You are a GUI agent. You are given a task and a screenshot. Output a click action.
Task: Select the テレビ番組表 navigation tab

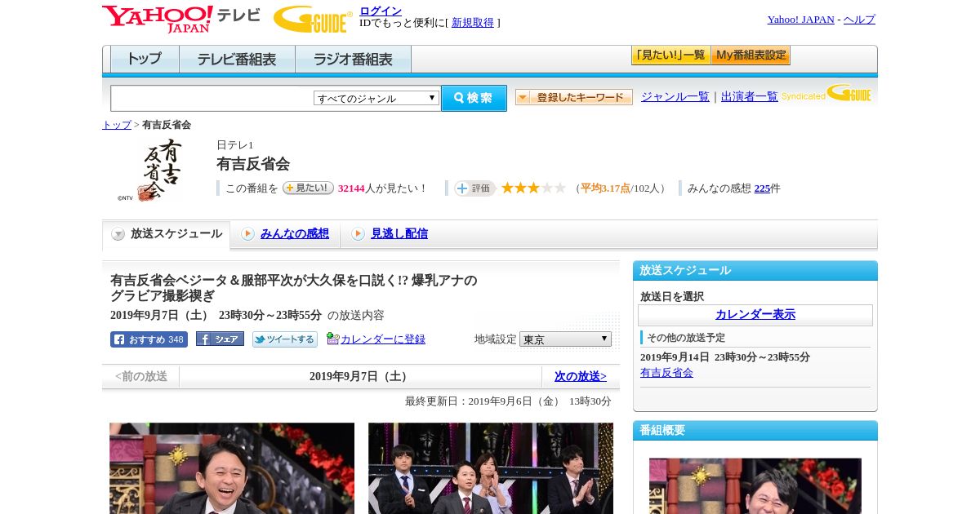[237, 60]
